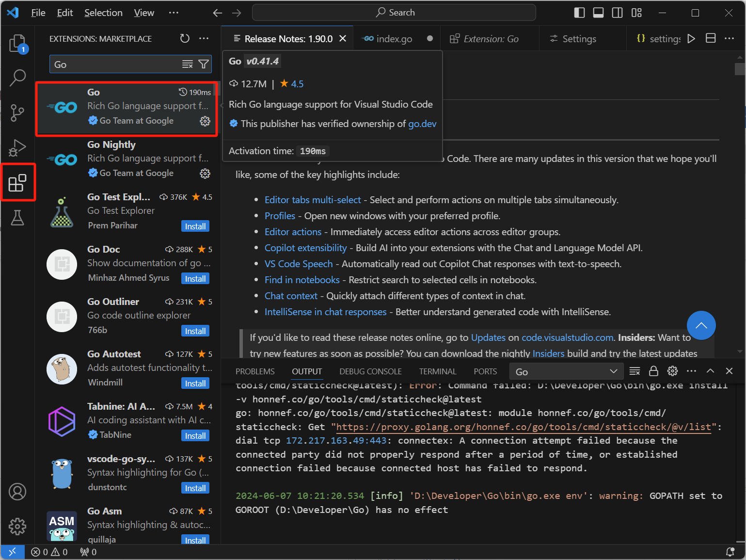Go back with the navigation arrow
Image resolution: width=746 pixels, height=560 pixels.
click(218, 13)
